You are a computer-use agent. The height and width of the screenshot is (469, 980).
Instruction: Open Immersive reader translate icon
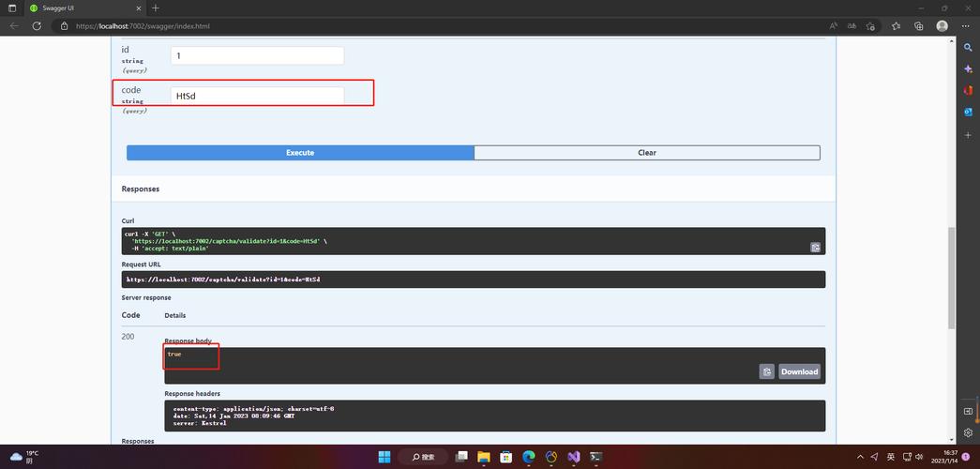(x=852, y=26)
